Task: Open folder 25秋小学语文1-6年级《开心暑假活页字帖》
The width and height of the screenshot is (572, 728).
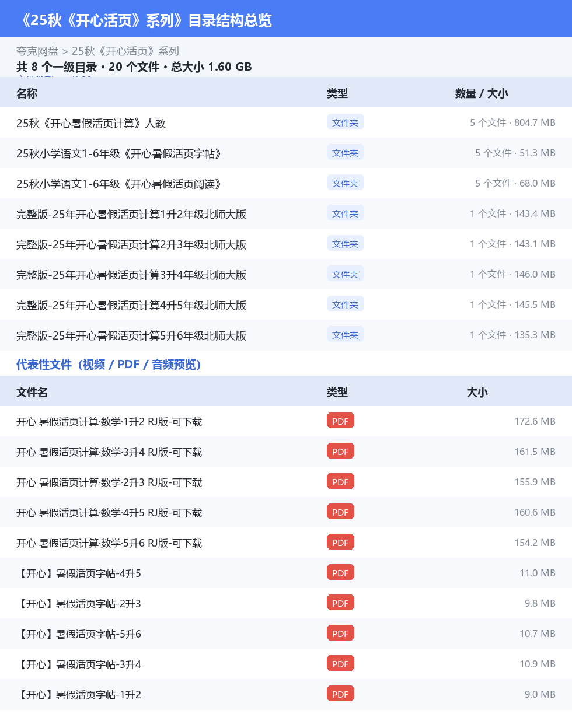Action: pyautogui.click(x=118, y=153)
